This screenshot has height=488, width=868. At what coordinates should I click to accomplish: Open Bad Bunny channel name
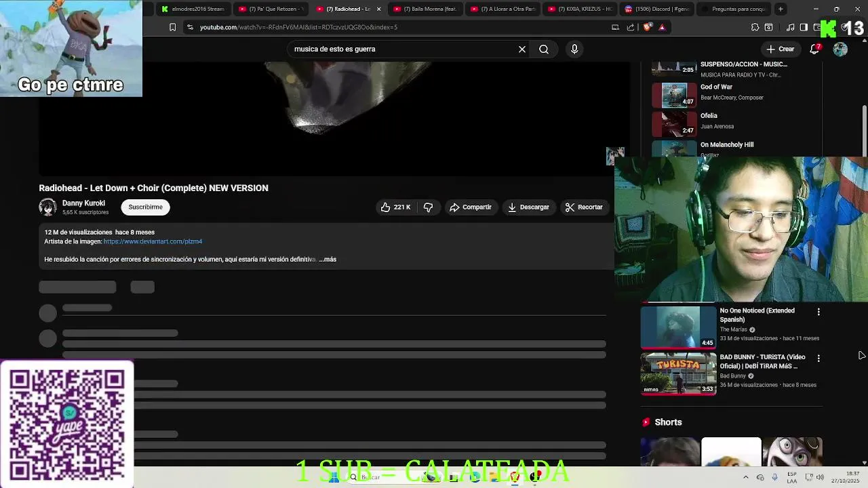pos(732,376)
